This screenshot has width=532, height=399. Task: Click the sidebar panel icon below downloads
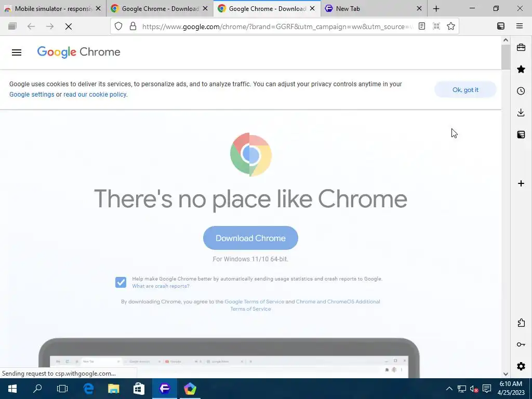coord(521,135)
